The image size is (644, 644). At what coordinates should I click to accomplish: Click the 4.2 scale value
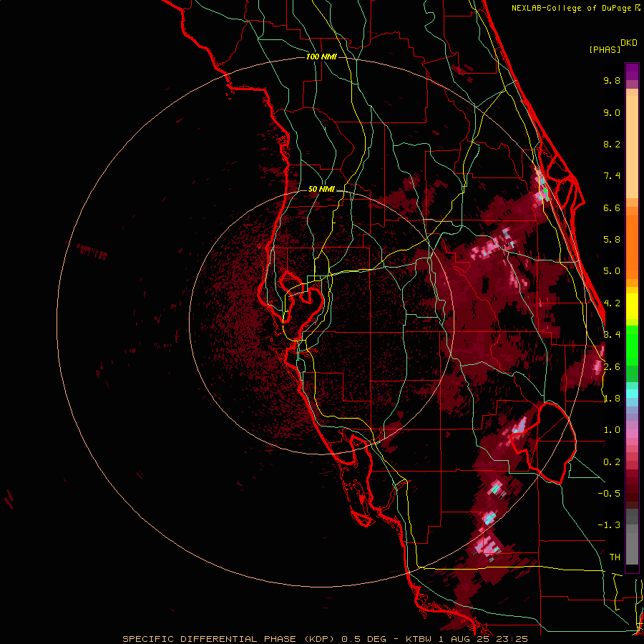pos(612,303)
